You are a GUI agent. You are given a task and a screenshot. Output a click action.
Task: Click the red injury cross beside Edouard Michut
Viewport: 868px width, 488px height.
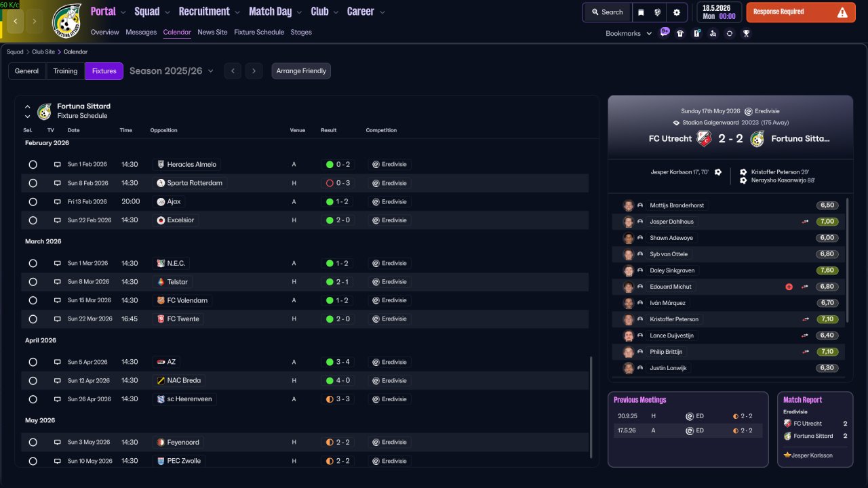(789, 287)
